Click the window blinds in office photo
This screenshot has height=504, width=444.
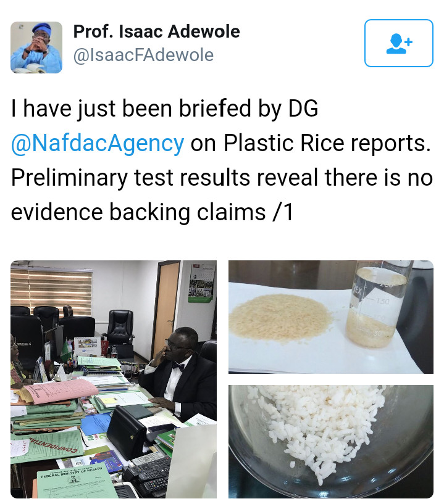pos(51,287)
